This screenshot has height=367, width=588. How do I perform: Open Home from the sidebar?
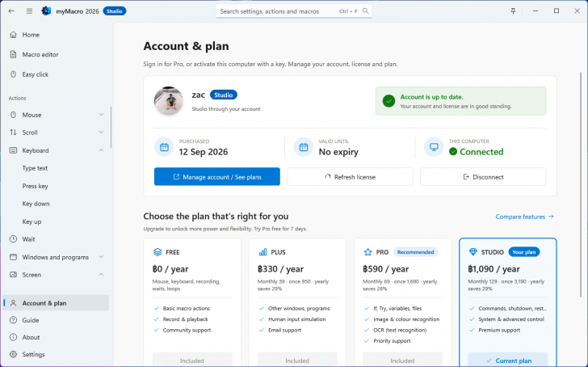click(x=57, y=35)
